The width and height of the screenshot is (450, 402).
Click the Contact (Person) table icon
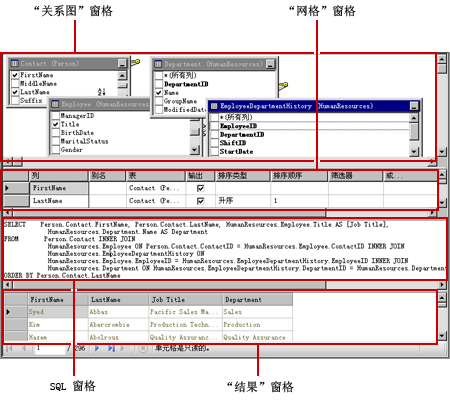pos(15,63)
